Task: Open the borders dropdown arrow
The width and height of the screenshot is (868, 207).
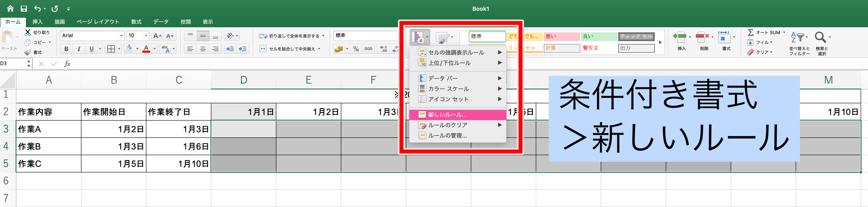Action: tap(119, 49)
